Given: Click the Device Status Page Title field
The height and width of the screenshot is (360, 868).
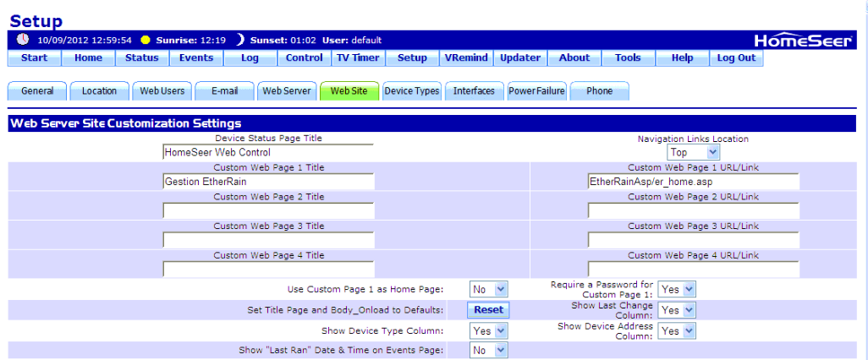Looking at the screenshot, I should click(268, 152).
